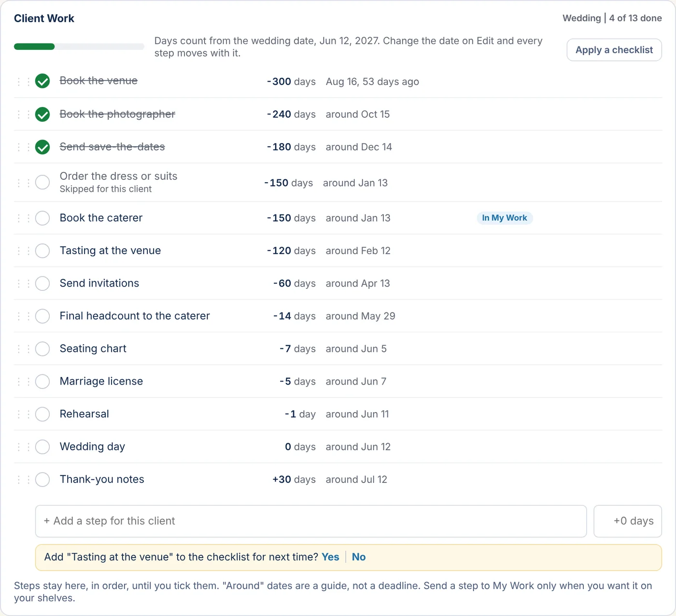Answer Yes to adding Tasting to checklist

pyautogui.click(x=330, y=557)
